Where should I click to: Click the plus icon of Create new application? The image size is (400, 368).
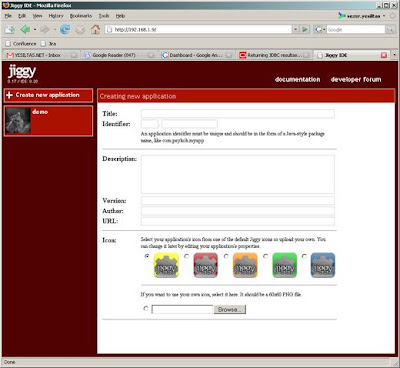(x=9, y=95)
